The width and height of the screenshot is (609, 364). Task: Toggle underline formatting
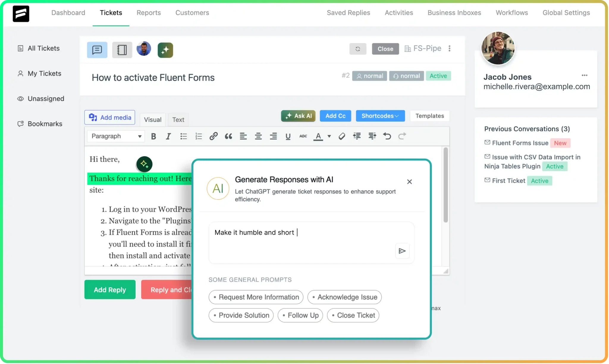click(288, 136)
